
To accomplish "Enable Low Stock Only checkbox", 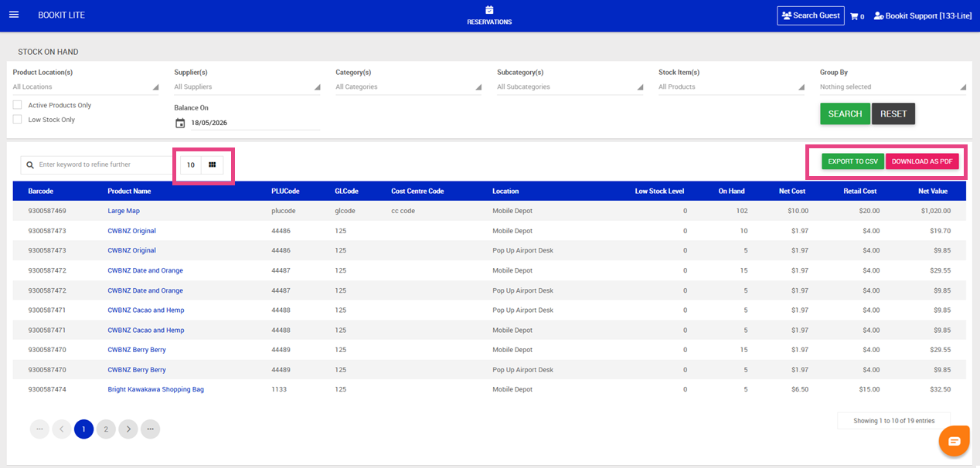I will point(17,120).
